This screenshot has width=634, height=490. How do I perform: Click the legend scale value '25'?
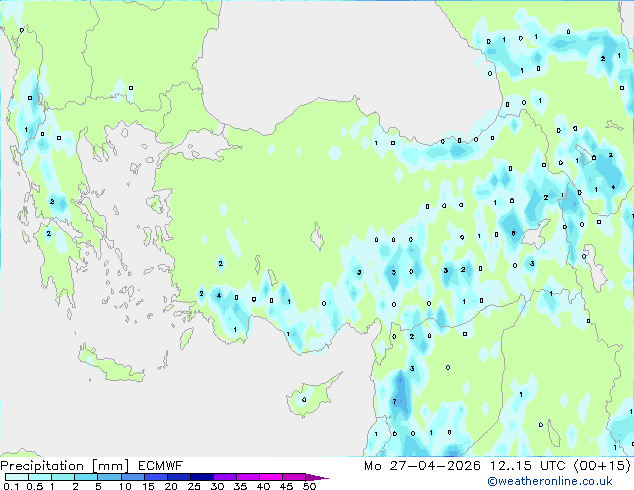[x=194, y=486]
